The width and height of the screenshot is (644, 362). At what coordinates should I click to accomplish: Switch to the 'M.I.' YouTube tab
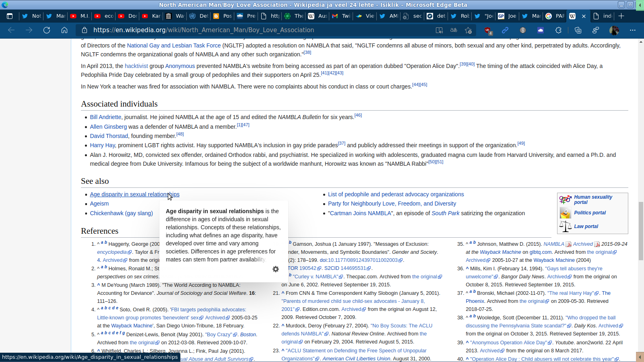pos(79,16)
